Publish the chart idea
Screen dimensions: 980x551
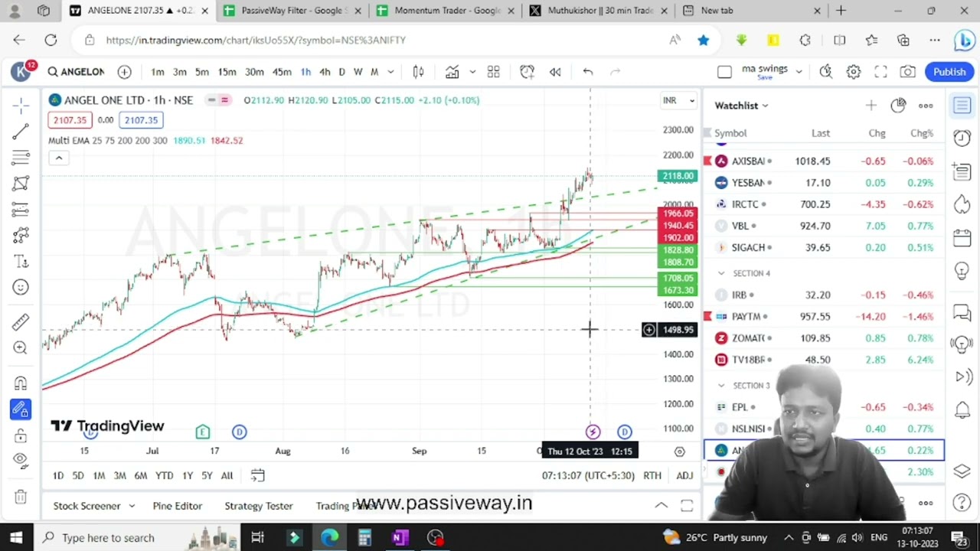click(x=949, y=72)
